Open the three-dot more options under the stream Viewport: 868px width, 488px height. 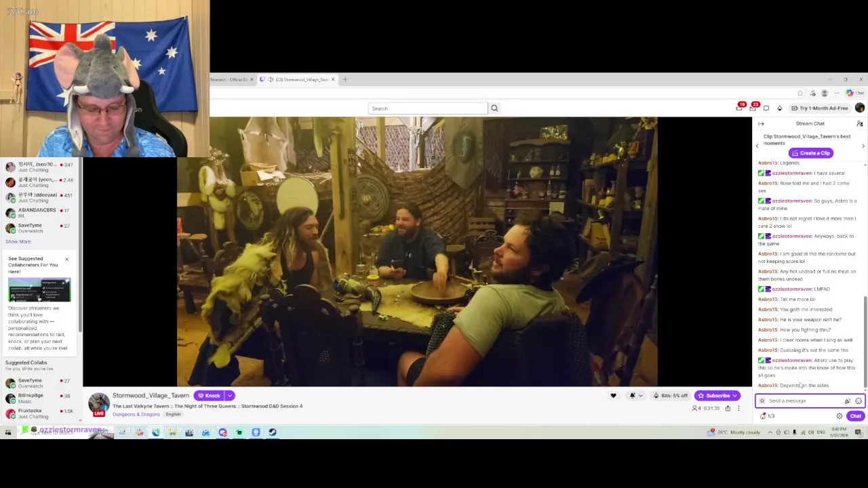pyautogui.click(x=738, y=408)
